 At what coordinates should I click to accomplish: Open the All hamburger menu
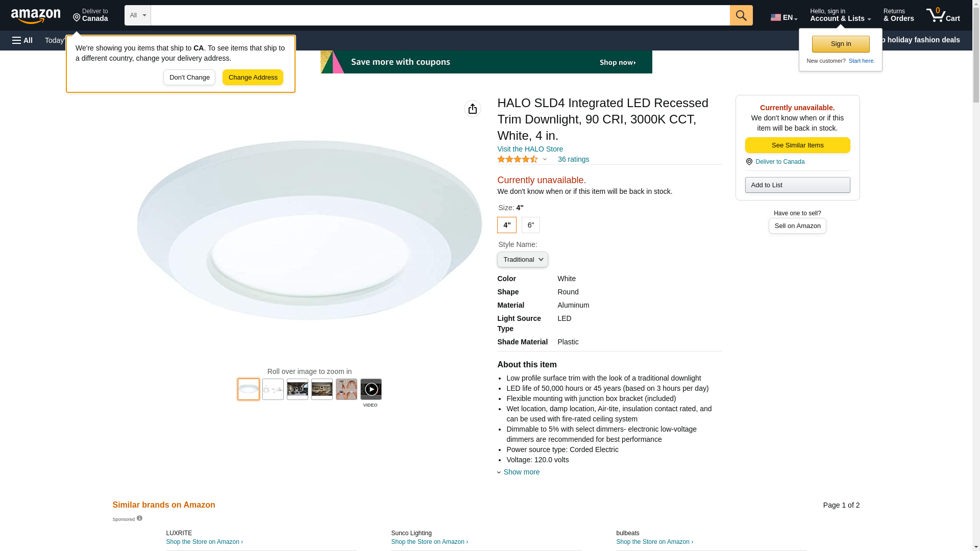(22, 40)
